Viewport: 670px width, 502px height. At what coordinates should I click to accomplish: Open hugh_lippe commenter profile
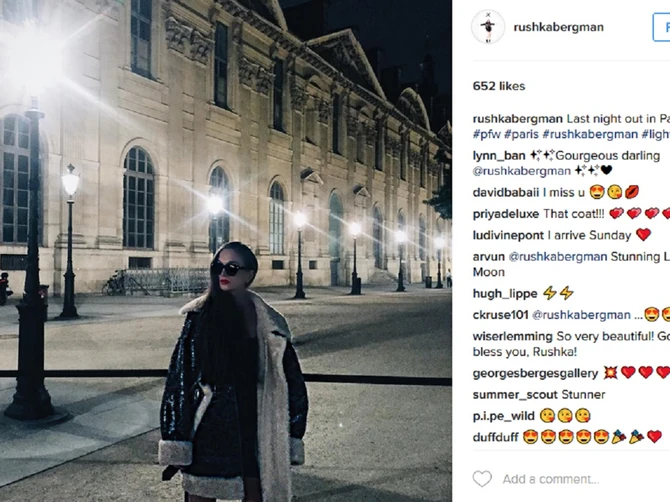pyautogui.click(x=505, y=294)
